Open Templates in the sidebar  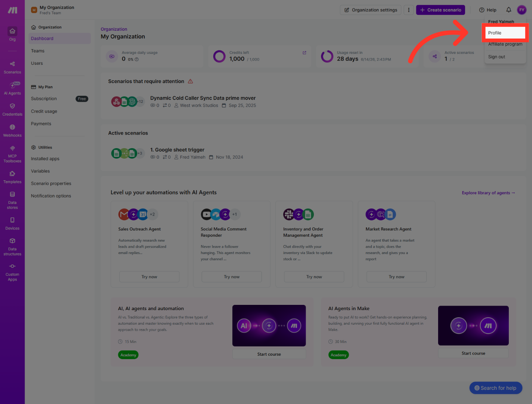pos(12,177)
